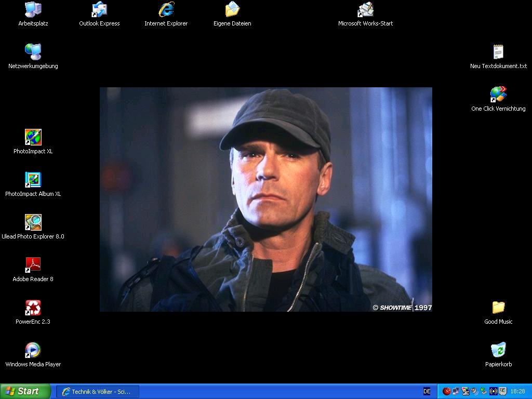Image resolution: width=532 pixels, height=399 pixels.
Task: Select the Papierkorb recycle bin
Action: 498,351
